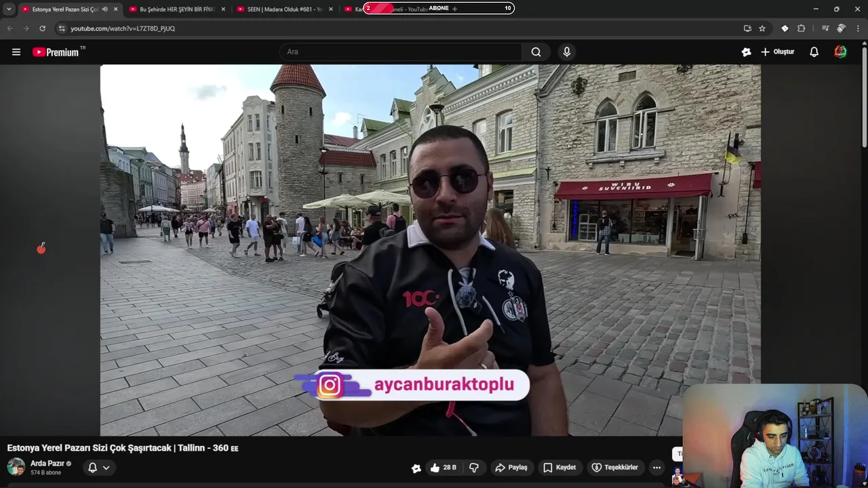
Task: Mute the Estonya Yerel Pazarı tab audio
Action: tap(104, 9)
